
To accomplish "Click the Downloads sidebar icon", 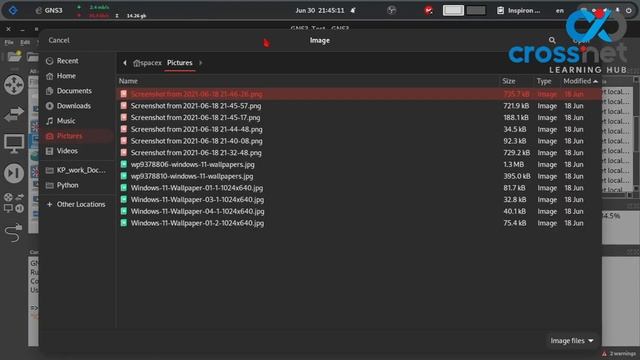I will (x=50, y=106).
